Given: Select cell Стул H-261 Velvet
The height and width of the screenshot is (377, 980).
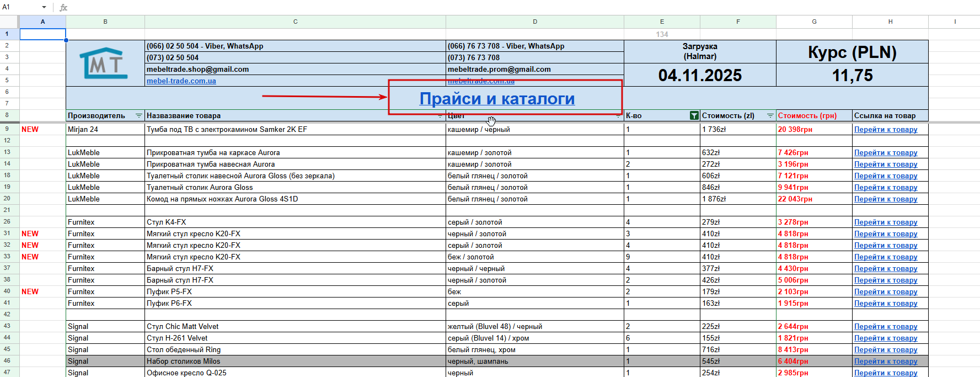Looking at the screenshot, I should coord(295,338).
